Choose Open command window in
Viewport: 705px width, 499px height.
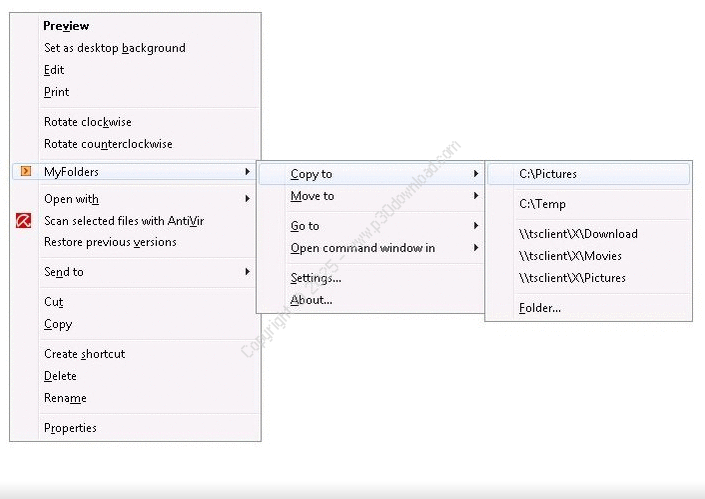point(362,248)
